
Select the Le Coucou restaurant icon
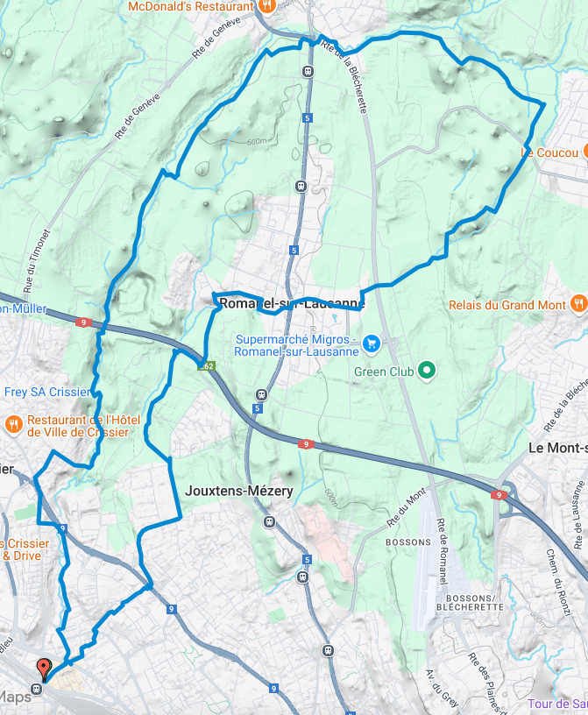point(584,152)
